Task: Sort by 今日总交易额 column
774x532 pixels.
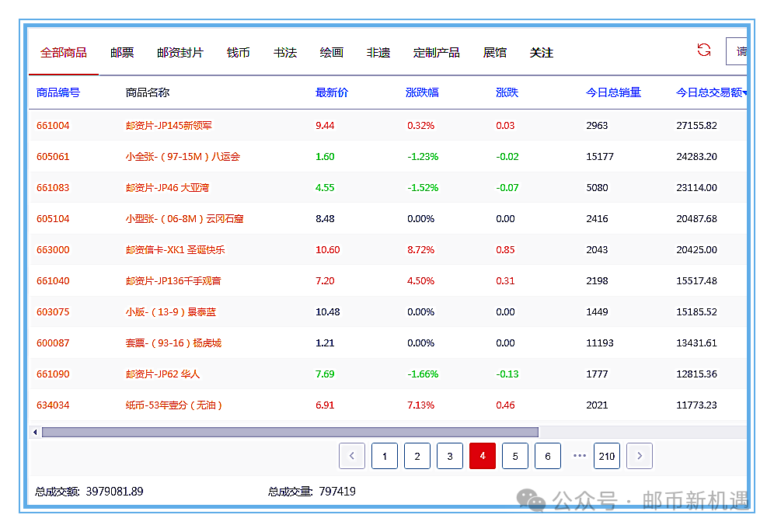Action: tap(710, 92)
